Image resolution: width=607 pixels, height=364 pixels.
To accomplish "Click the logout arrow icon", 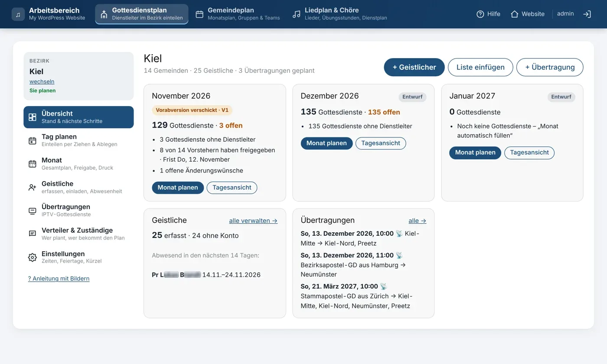I will tap(587, 14).
